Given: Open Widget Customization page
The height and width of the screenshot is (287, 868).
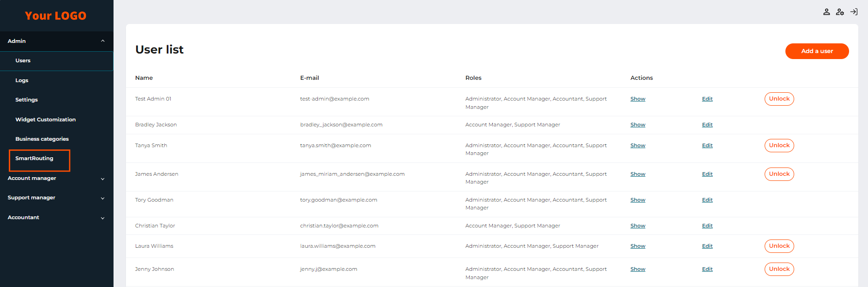Looking at the screenshot, I should click(x=45, y=120).
